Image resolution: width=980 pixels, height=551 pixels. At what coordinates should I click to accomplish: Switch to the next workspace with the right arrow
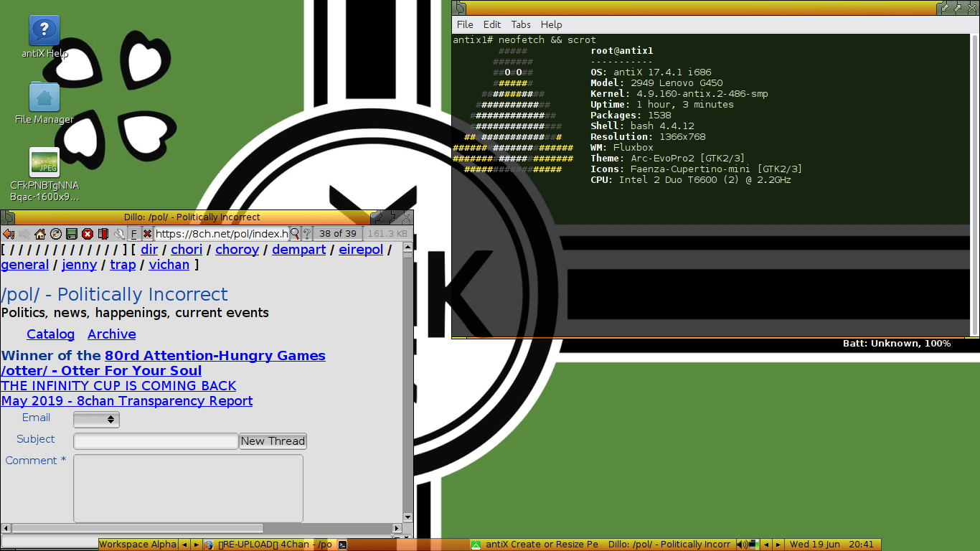click(195, 544)
